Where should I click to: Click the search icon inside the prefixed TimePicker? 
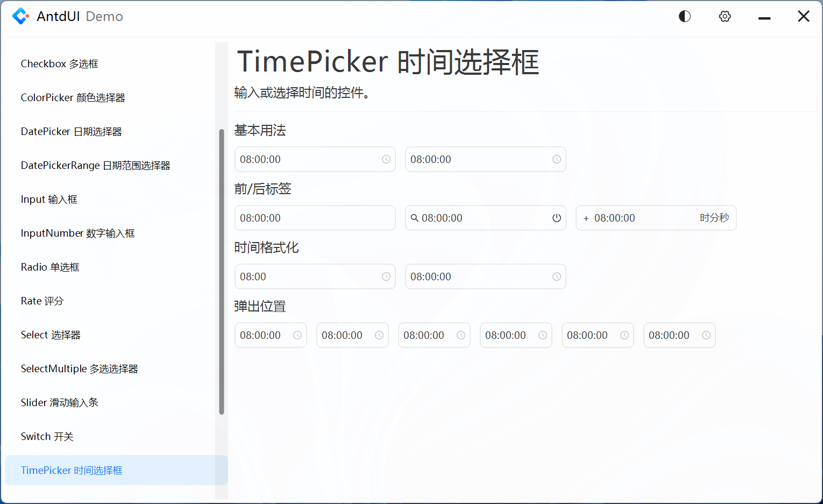point(414,218)
